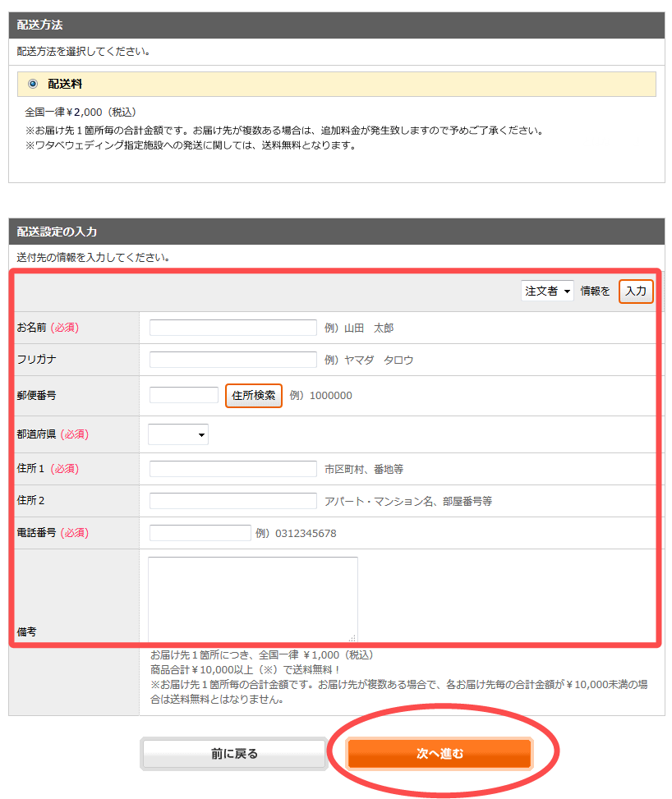672x799 pixels.
Task: Click the 入力 button
Action: coord(636,292)
